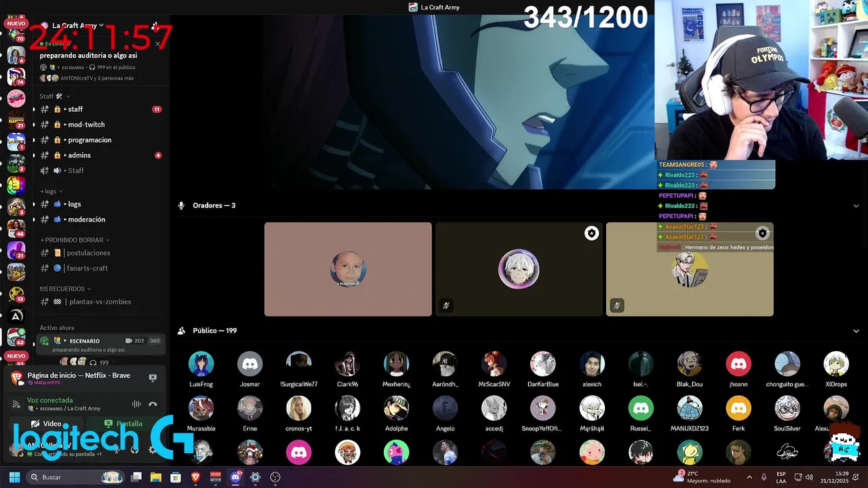The width and height of the screenshot is (868, 488).
Task: Turn on camera with Vídeo button
Action: tap(47, 424)
